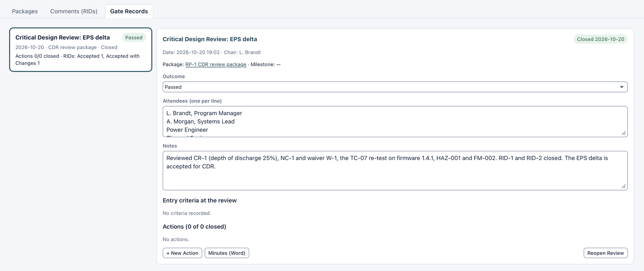Viewport: 644px width, 271px height.
Task: Click the 'Date: 2026-10-20 19:02 · Chair: L. Brandt' line
Action: tap(212, 52)
